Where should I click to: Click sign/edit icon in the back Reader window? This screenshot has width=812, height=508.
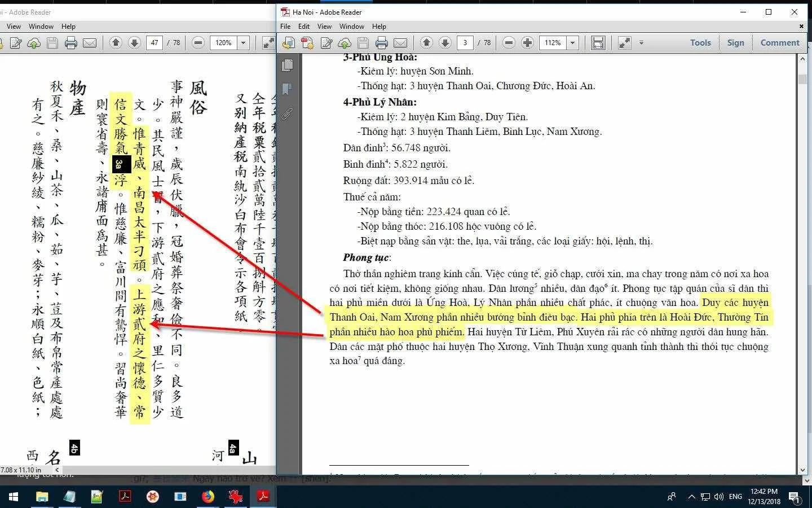point(16,43)
